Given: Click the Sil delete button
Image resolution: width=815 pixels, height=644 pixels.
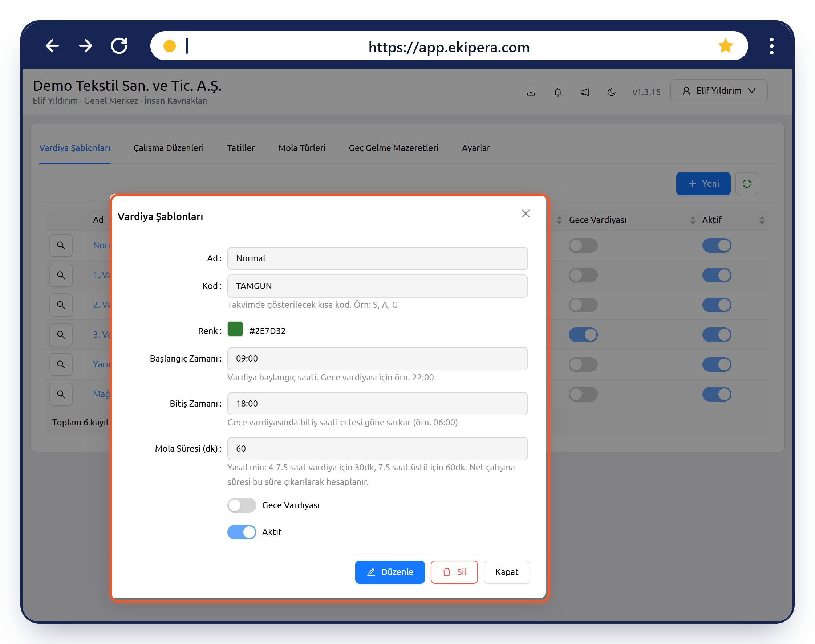Looking at the screenshot, I should tap(454, 572).
